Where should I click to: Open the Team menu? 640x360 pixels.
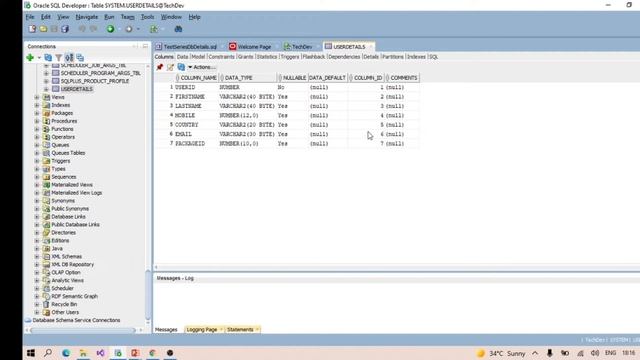pyautogui.click(x=127, y=17)
